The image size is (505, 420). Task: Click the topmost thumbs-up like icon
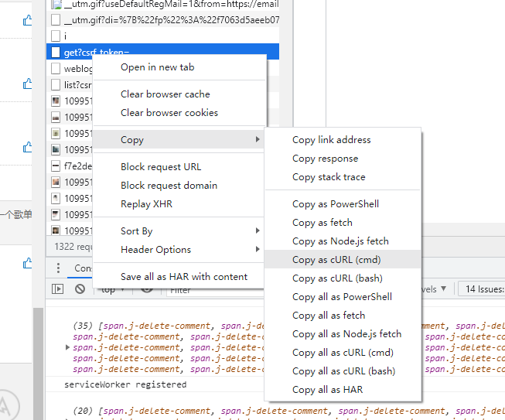27,20
